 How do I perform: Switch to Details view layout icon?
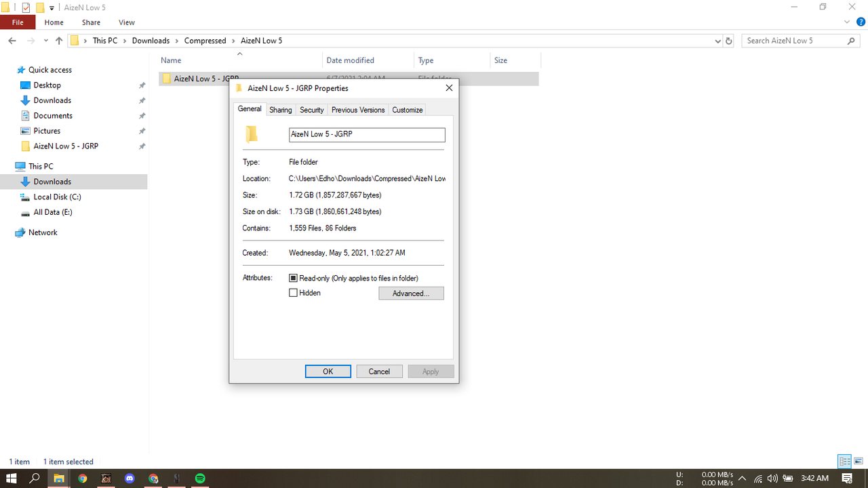[845, 462]
